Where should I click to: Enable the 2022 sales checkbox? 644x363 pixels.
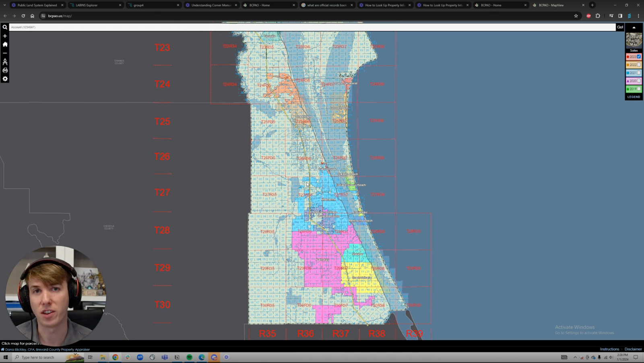[x=639, y=65]
